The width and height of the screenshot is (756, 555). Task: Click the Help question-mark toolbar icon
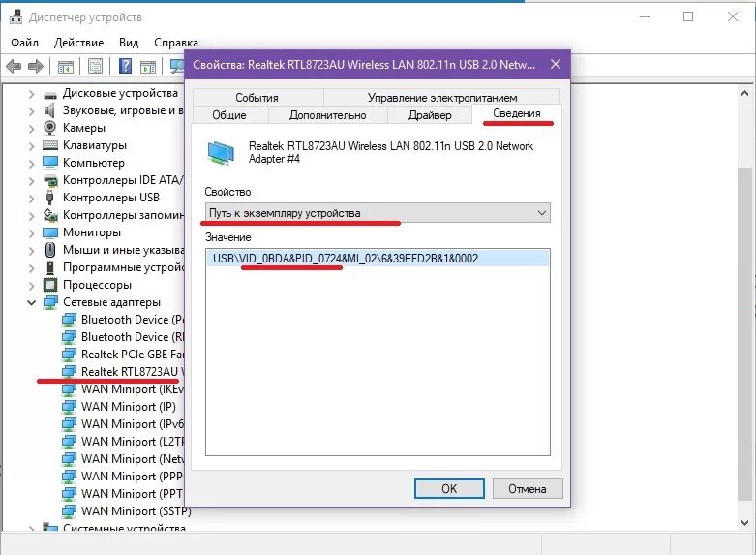tap(126, 66)
